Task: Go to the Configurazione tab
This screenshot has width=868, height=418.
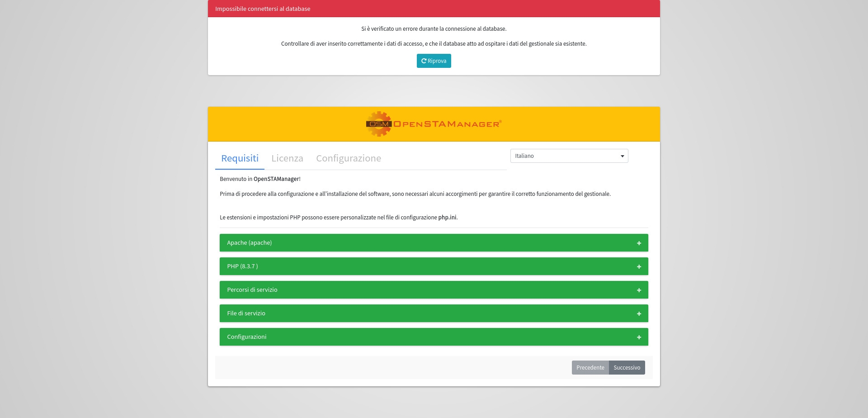Action: point(348,158)
